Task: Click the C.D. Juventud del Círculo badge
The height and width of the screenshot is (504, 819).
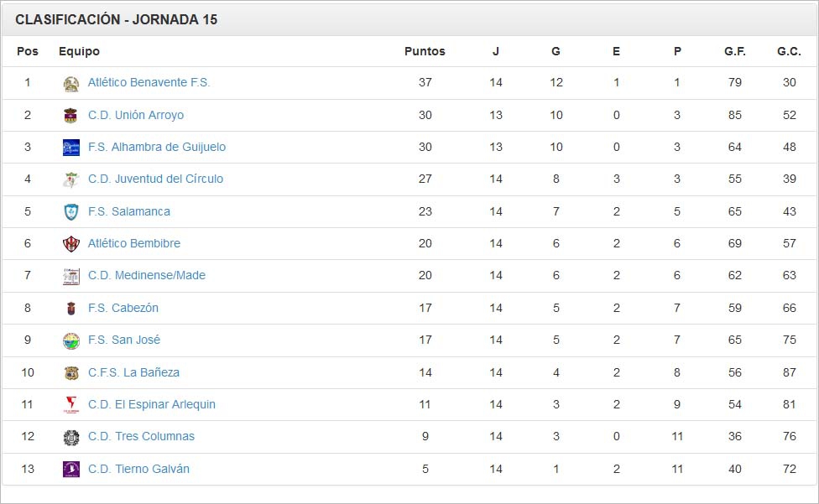Action: click(71, 179)
